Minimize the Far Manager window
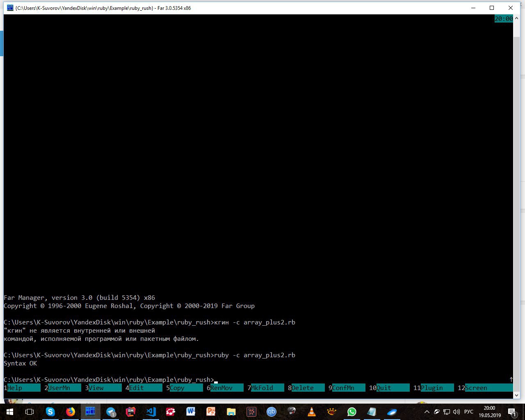Image resolution: width=525 pixels, height=420 pixels. click(473, 8)
